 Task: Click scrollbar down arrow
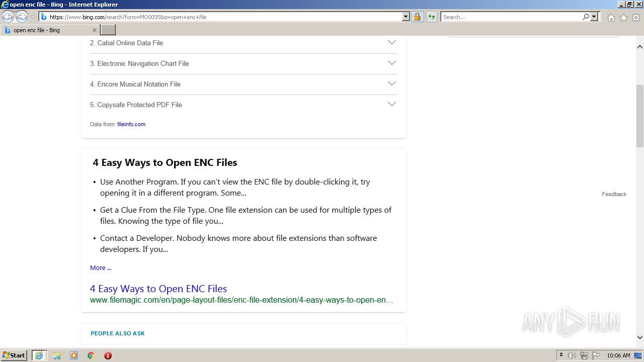click(x=640, y=337)
